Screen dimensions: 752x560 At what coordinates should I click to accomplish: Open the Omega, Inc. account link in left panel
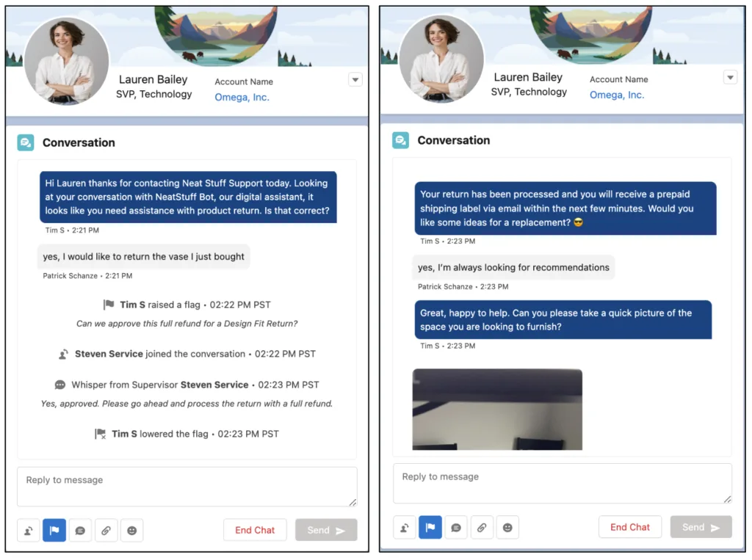pyautogui.click(x=242, y=97)
